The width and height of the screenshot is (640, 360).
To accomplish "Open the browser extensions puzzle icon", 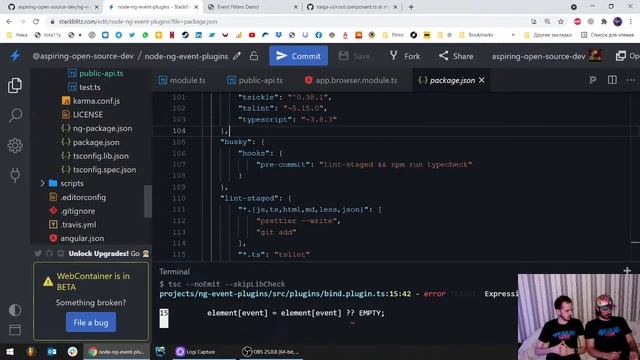I will point(604,22).
